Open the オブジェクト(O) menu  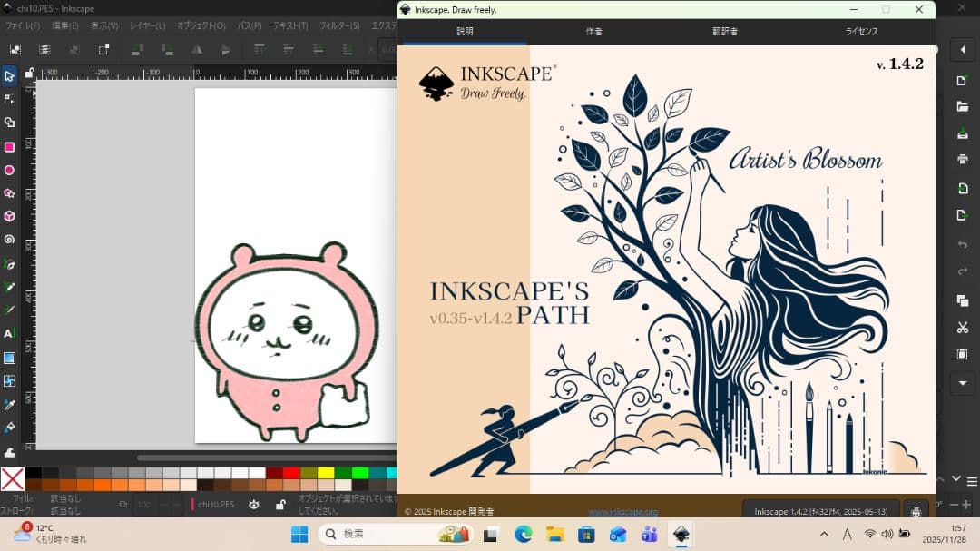click(201, 25)
